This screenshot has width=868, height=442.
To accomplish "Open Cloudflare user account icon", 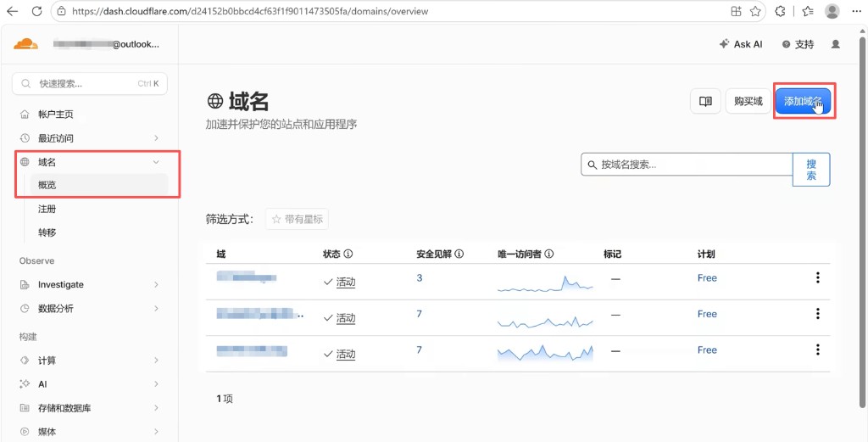I will [x=836, y=44].
